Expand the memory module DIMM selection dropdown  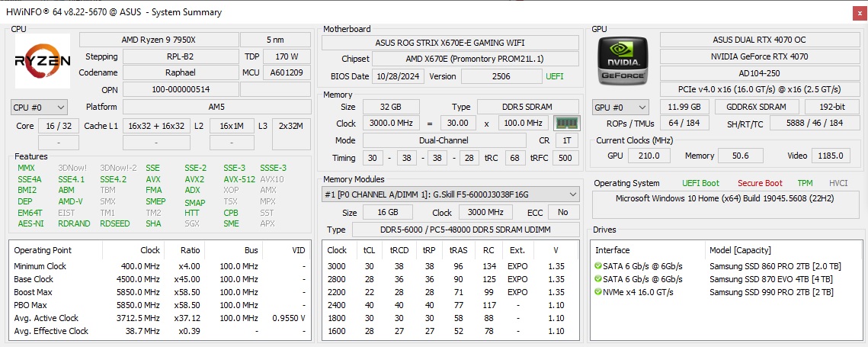450,194
